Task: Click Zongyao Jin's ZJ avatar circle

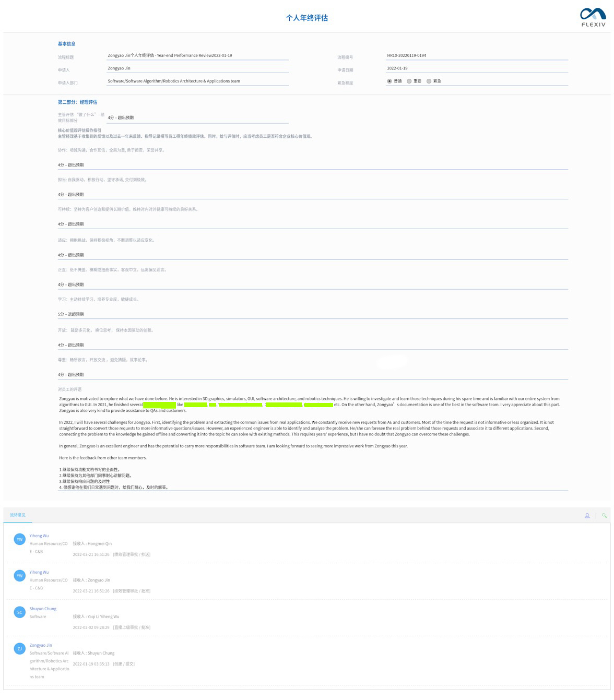Action: pos(19,648)
